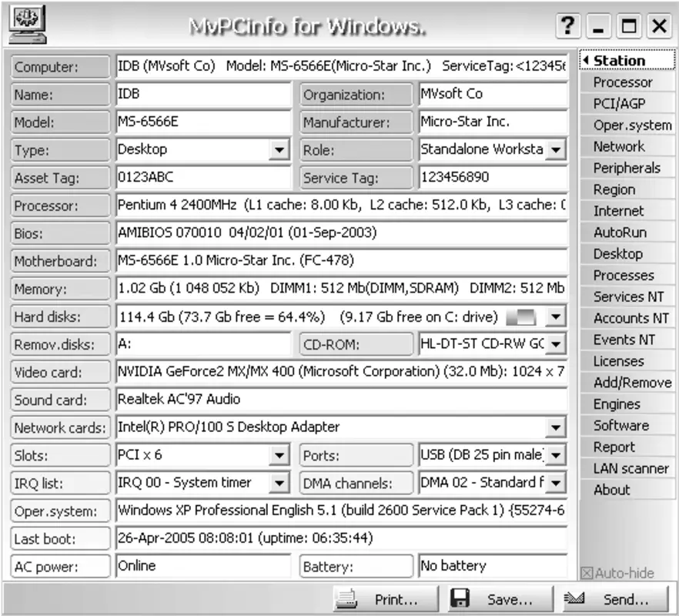
Task: Click the hard disk free space indicator bar
Action: point(521,317)
